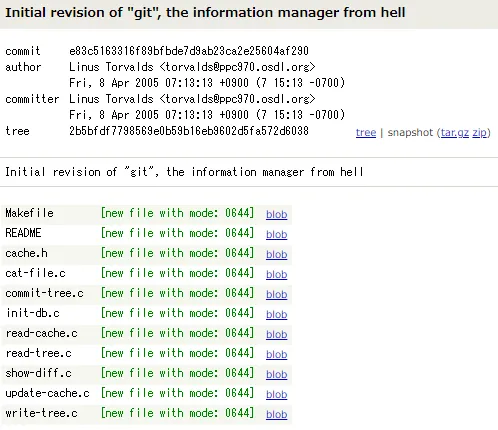The height and width of the screenshot is (430, 498).
Task: Open blob link for cat-file.c
Action: click(x=276, y=274)
